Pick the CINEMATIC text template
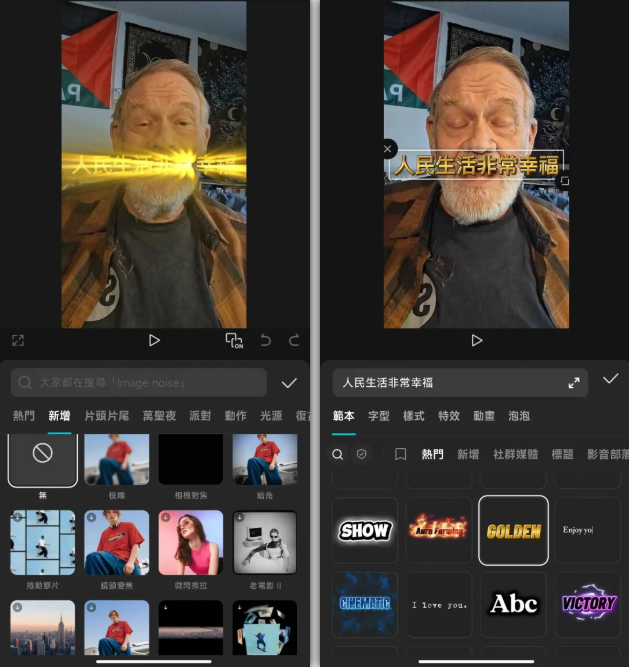 click(x=364, y=604)
